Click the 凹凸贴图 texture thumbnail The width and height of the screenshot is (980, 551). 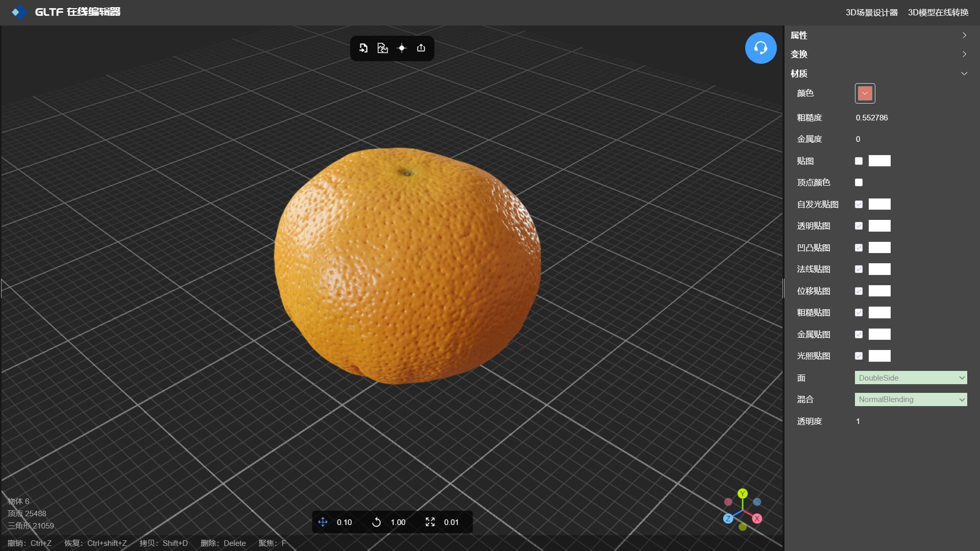point(879,247)
